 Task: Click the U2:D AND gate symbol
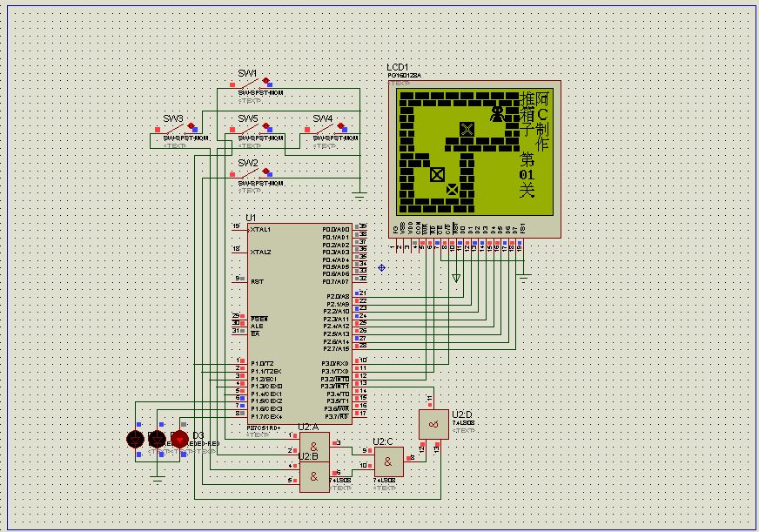433,425
